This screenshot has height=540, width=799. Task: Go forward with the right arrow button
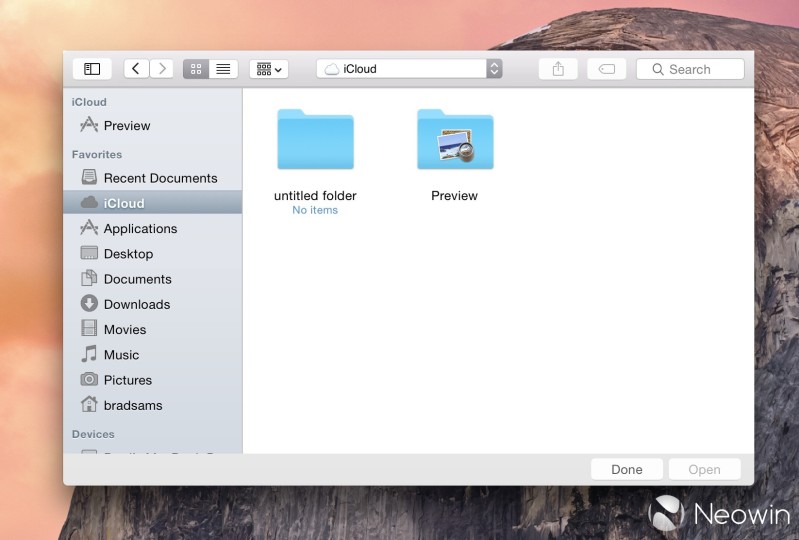(161, 69)
